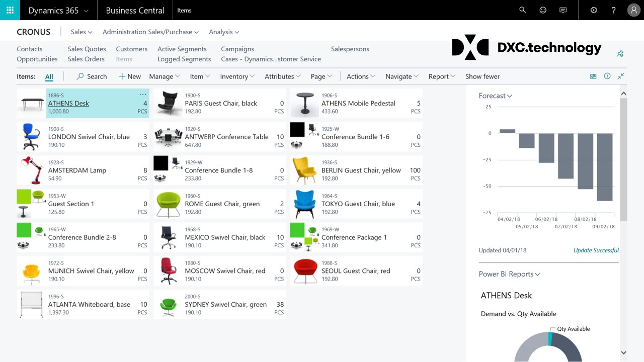Click the Business Central home title
The width and height of the screenshot is (644, 362).
[135, 10]
